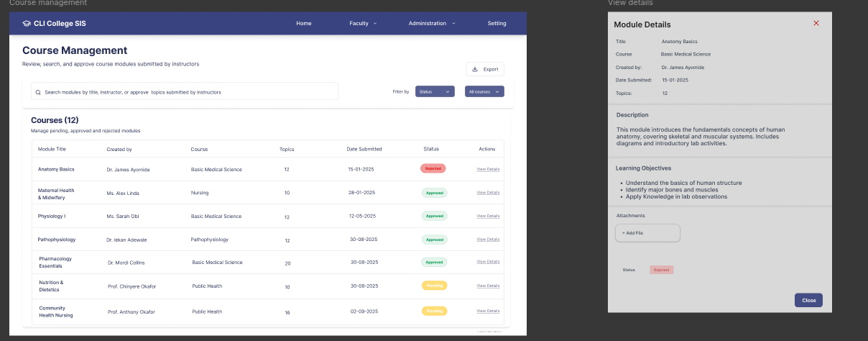Click the red X close icon
This screenshot has height=341, width=868.
pyautogui.click(x=816, y=24)
